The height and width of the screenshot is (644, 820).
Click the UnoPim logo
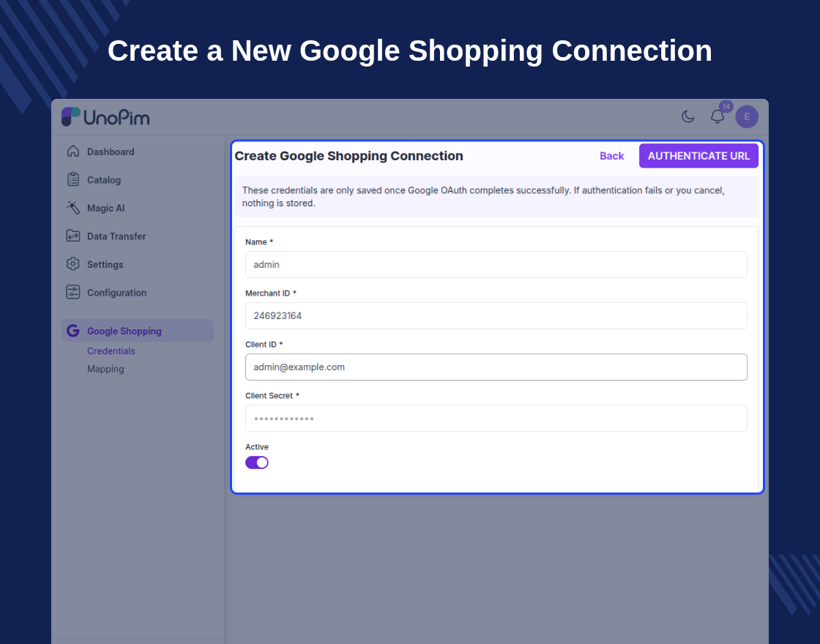[x=105, y=117]
